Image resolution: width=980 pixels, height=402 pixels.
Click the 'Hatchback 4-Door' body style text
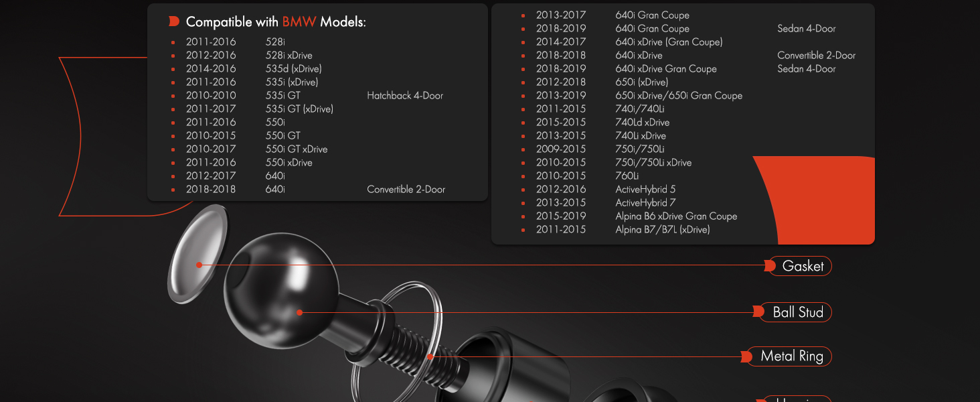click(x=405, y=96)
